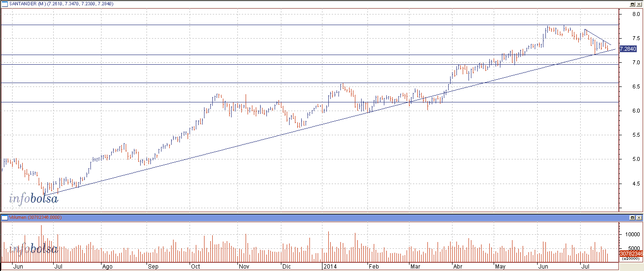Click the Nov month label on time axis
This screenshot has width=644, height=271.
[x=244, y=266]
